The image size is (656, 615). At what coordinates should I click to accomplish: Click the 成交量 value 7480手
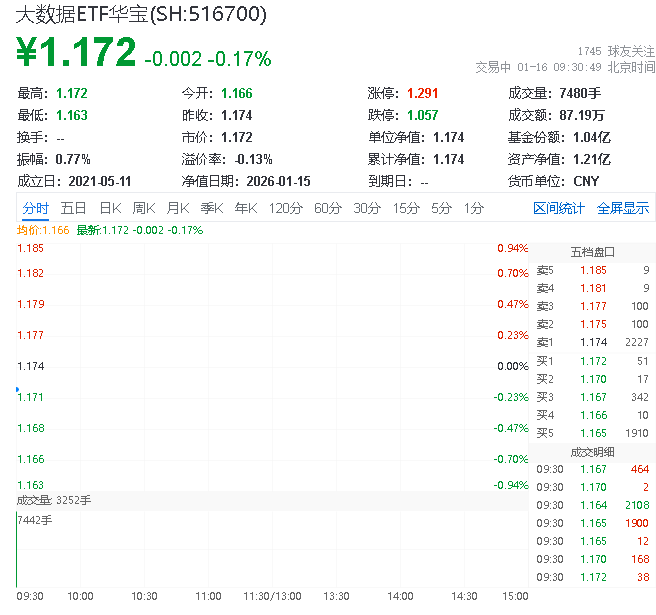580,93
